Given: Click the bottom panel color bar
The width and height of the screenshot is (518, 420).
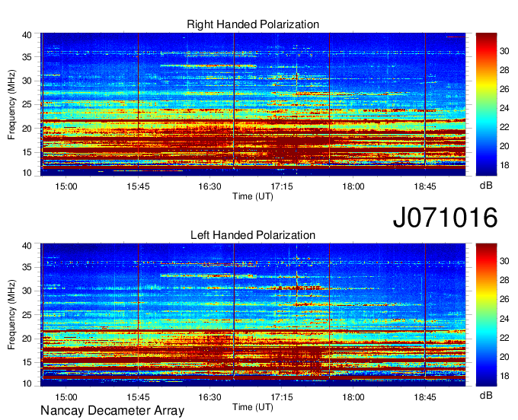Looking at the screenshot, I should coord(486,315).
